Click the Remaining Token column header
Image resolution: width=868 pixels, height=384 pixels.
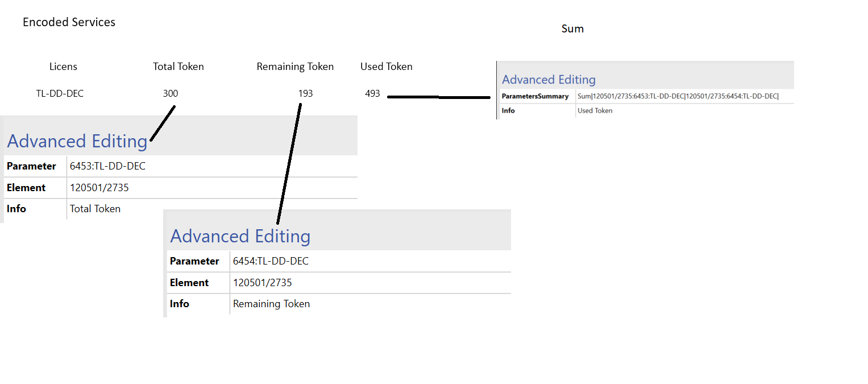(x=295, y=67)
